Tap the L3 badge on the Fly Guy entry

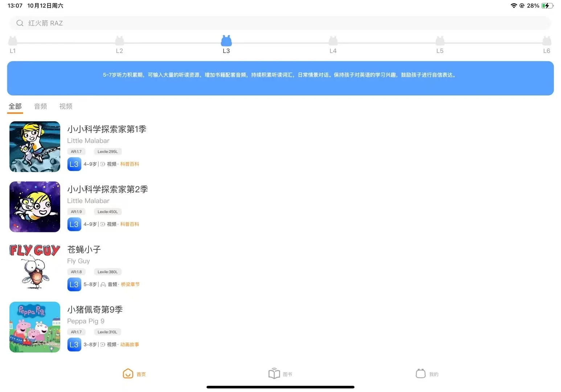[x=74, y=284]
